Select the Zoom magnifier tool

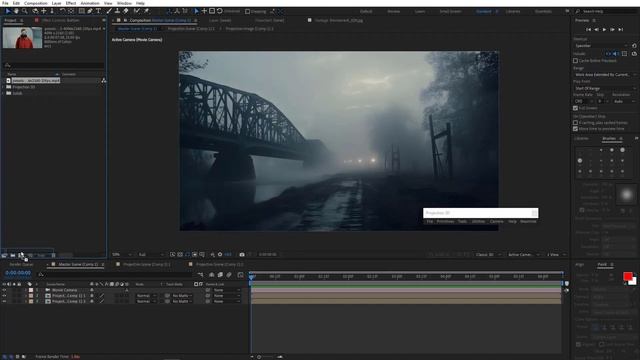tap(25, 11)
